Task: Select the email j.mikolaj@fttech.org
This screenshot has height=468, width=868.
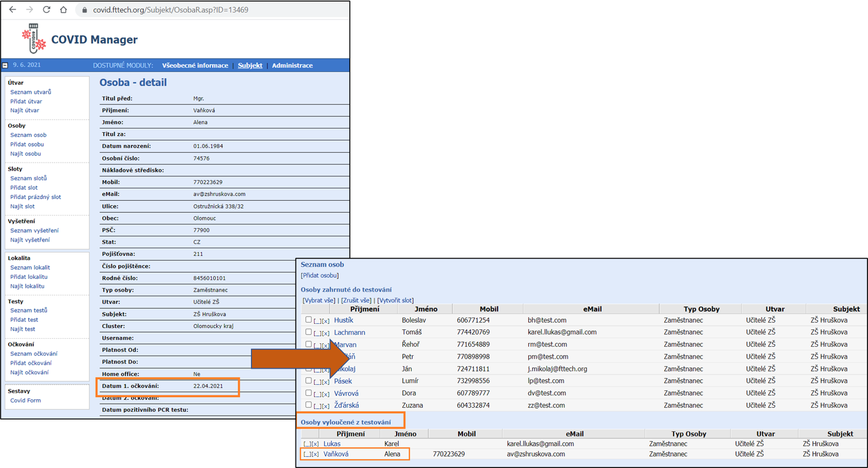Action: 557,369
